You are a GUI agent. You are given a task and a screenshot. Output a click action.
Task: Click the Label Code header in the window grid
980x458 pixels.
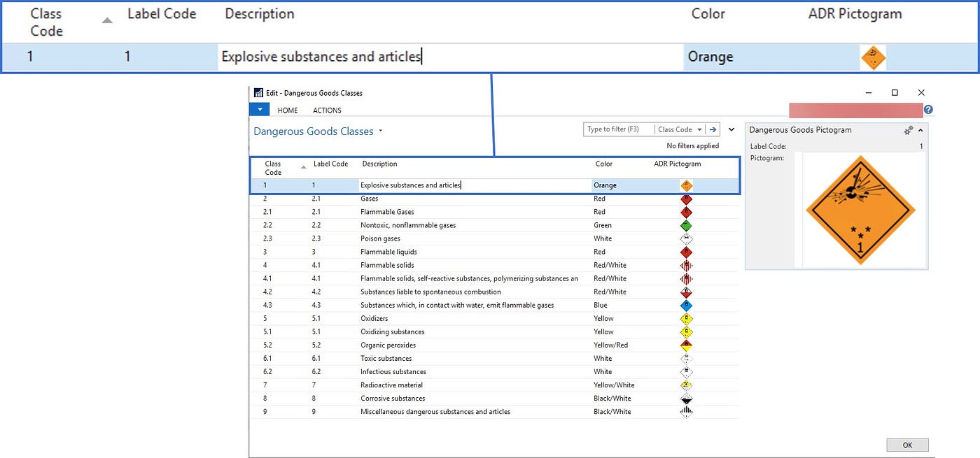330,164
